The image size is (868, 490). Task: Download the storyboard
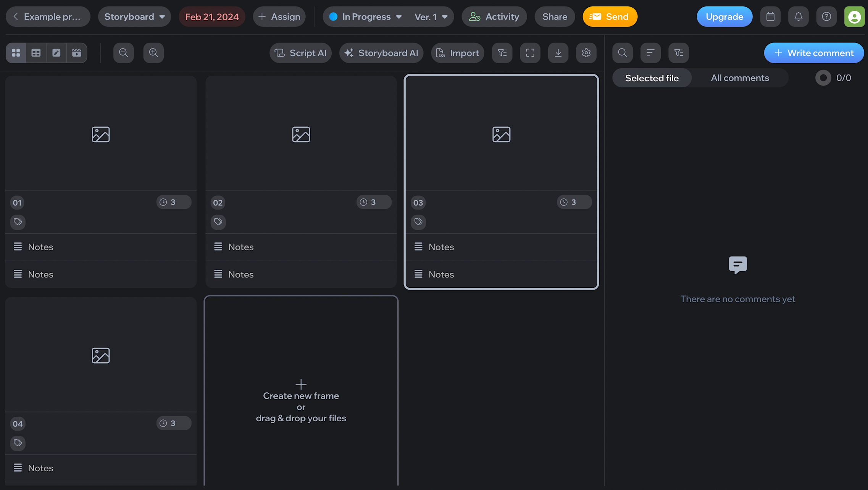558,53
